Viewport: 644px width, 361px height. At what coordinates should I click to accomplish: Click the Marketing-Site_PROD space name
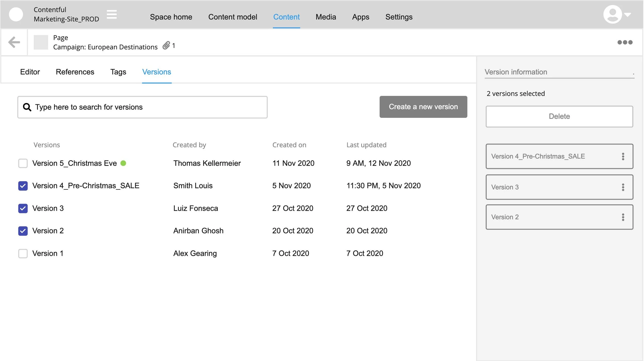pos(66,19)
